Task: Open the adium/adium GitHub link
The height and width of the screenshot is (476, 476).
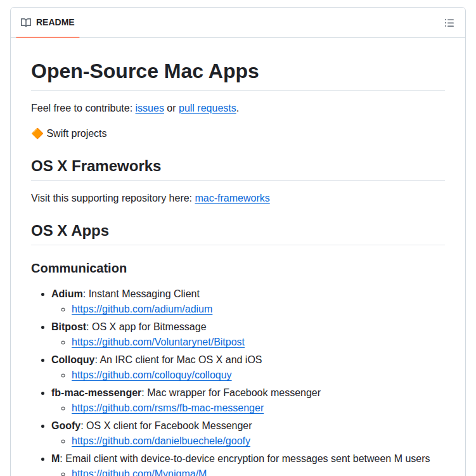Action: [142, 309]
